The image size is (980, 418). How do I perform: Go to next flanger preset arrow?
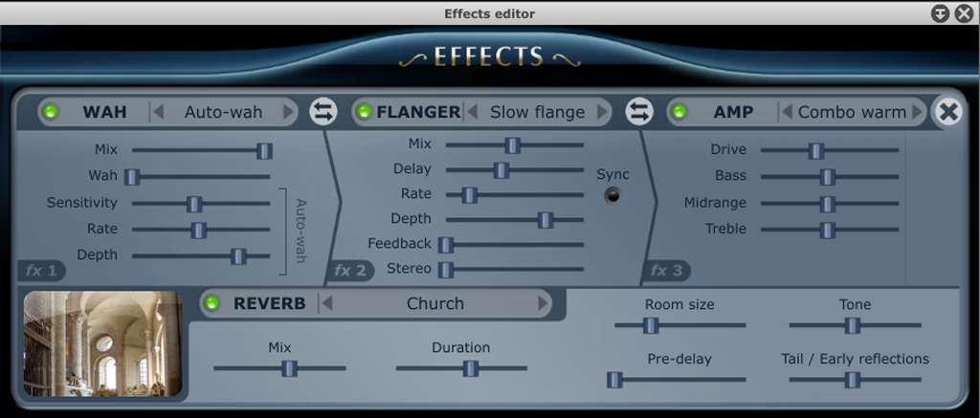point(603,112)
